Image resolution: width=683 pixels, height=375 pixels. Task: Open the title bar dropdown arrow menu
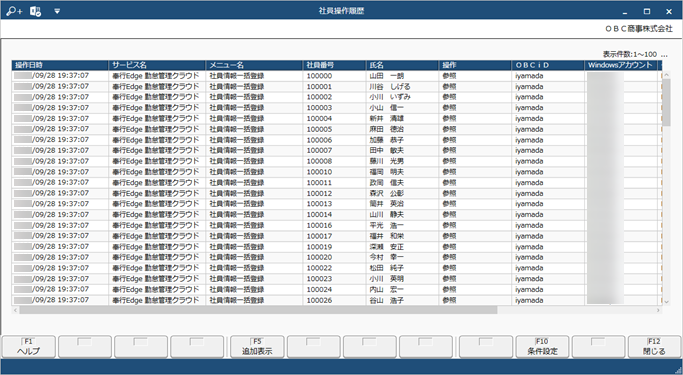pyautogui.click(x=57, y=11)
